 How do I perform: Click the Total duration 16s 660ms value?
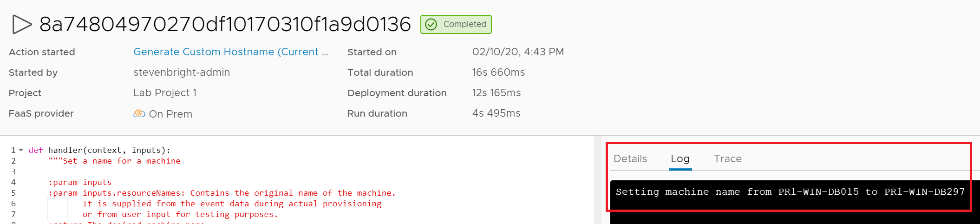[x=498, y=72]
